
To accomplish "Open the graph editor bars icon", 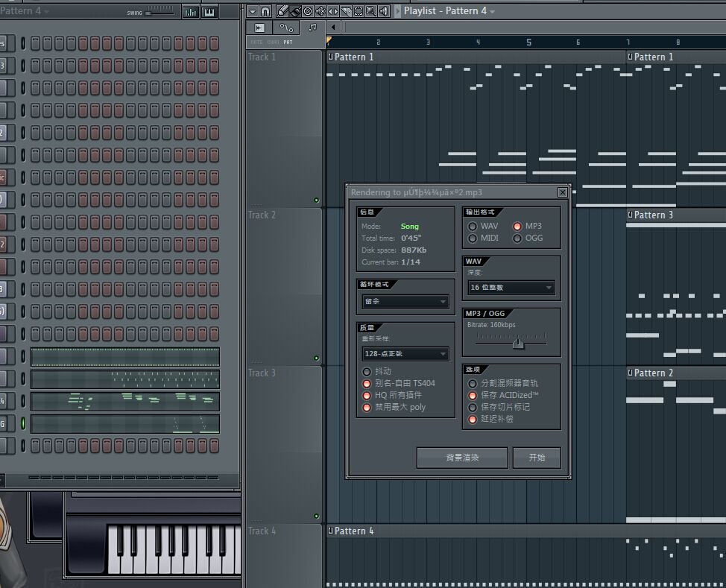I will coord(191,12).
